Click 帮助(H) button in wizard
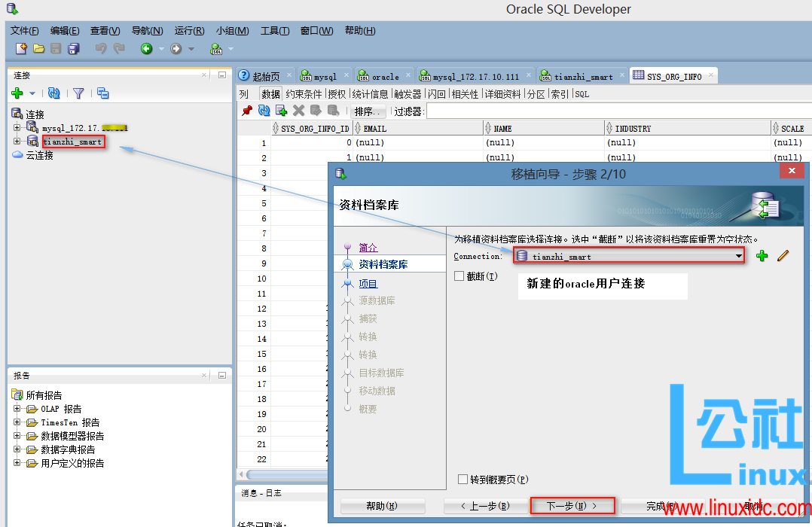812x527 pixels. coord(382,506)
